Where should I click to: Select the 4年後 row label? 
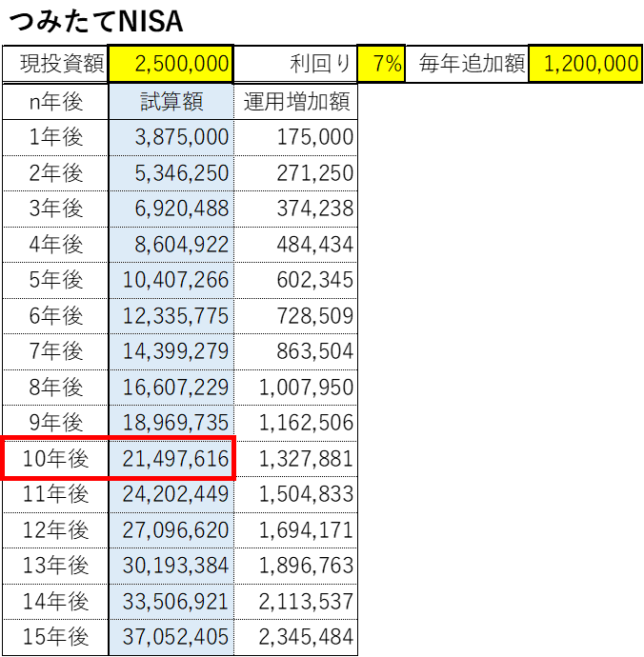[55, 245]
